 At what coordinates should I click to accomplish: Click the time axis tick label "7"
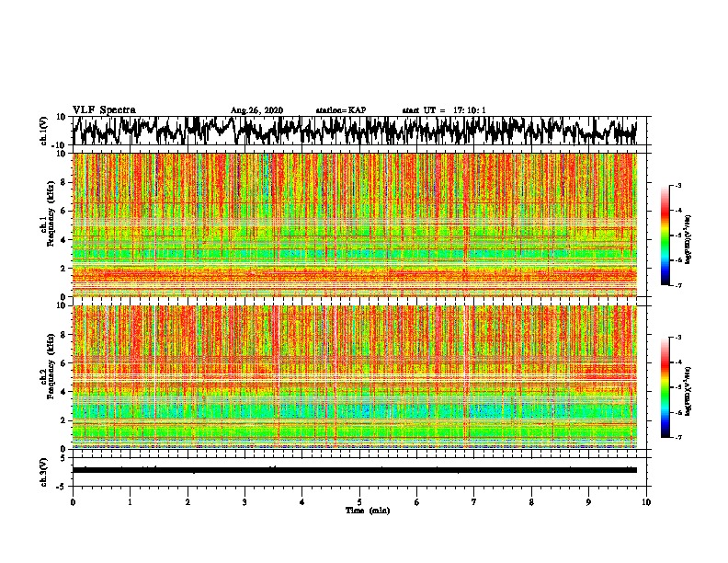pyautogui.click(x=474, y=502)
